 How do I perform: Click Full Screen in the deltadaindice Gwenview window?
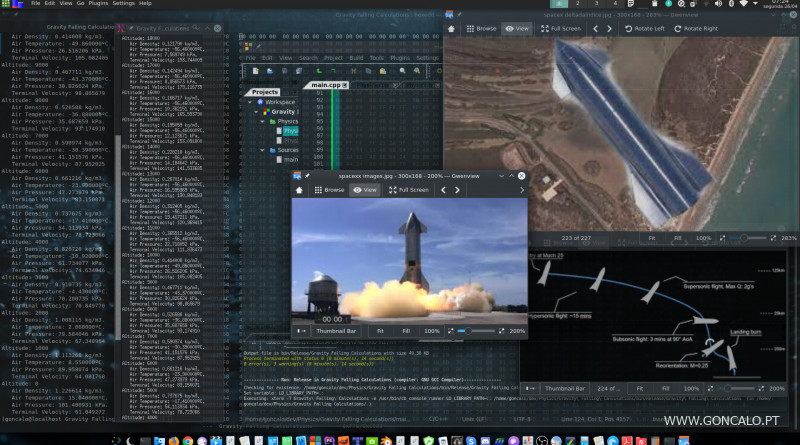(x=561, y=29)
